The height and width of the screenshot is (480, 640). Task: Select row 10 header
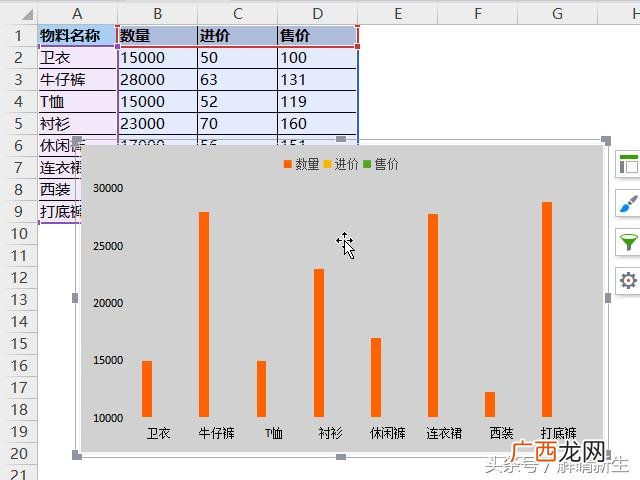pyautogui.click(x=18, y=234)
